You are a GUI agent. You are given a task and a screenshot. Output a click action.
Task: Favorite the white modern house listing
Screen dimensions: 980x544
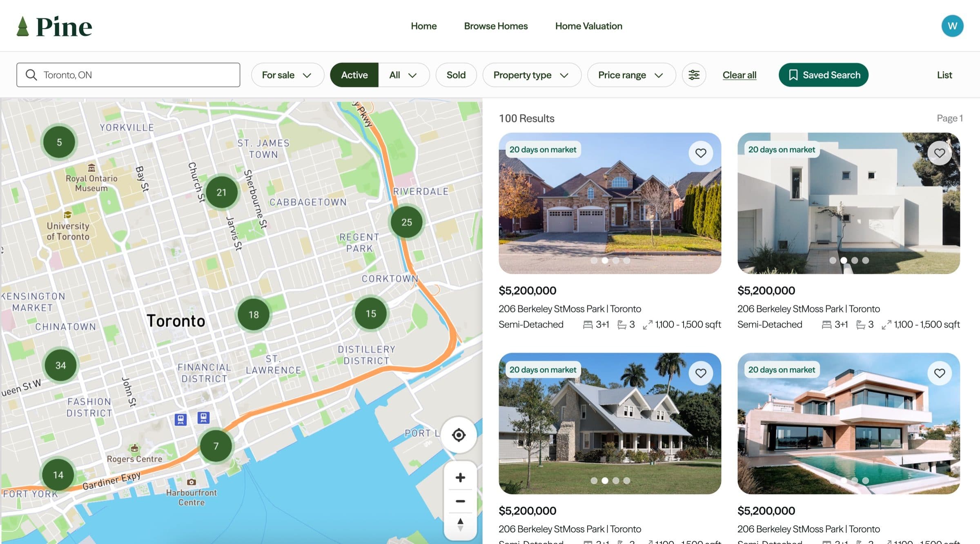939,153
